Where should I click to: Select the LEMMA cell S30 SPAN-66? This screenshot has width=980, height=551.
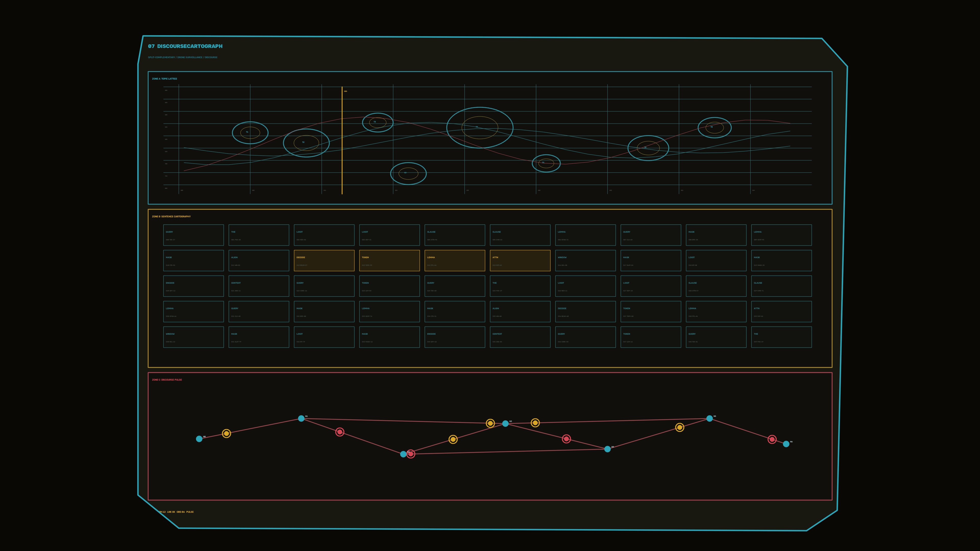pyautogui.click(x=194, y=311)
